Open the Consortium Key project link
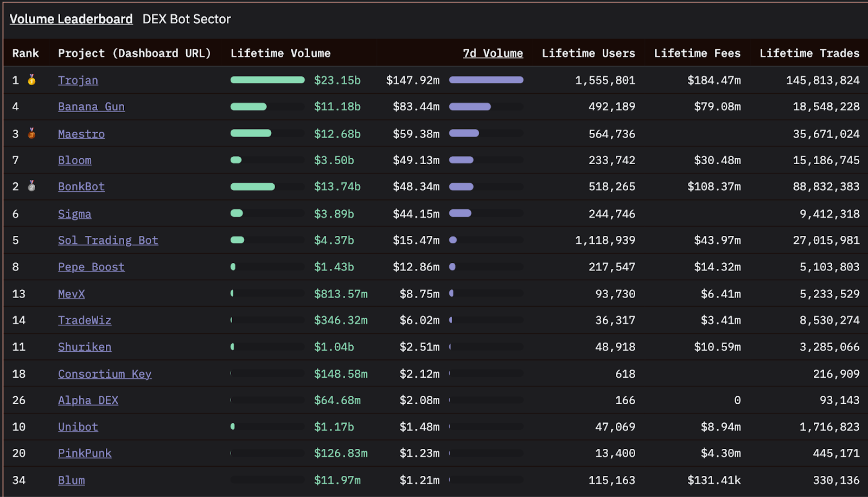 (105, 374)
